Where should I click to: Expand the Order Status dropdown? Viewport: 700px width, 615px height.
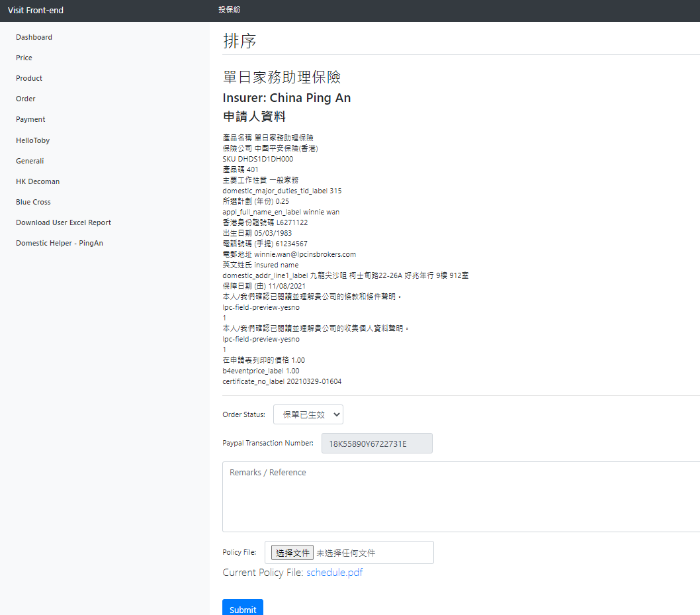click(x=308, y=414)
